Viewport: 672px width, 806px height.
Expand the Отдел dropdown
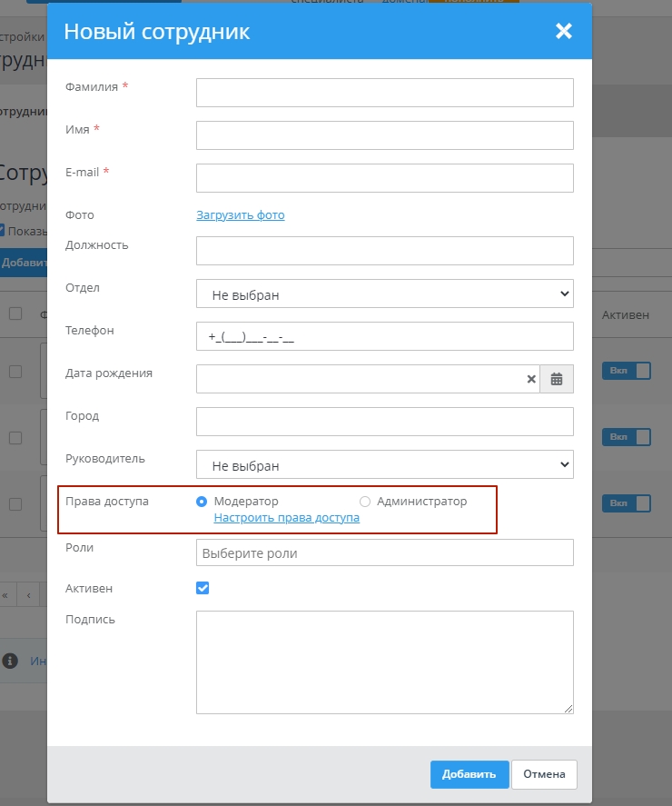coord(384,294)
